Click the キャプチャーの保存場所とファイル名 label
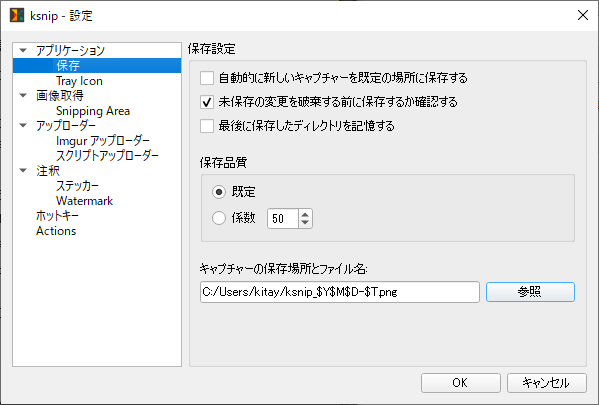The height and width of the screenshot is (405, 599). 283,269
